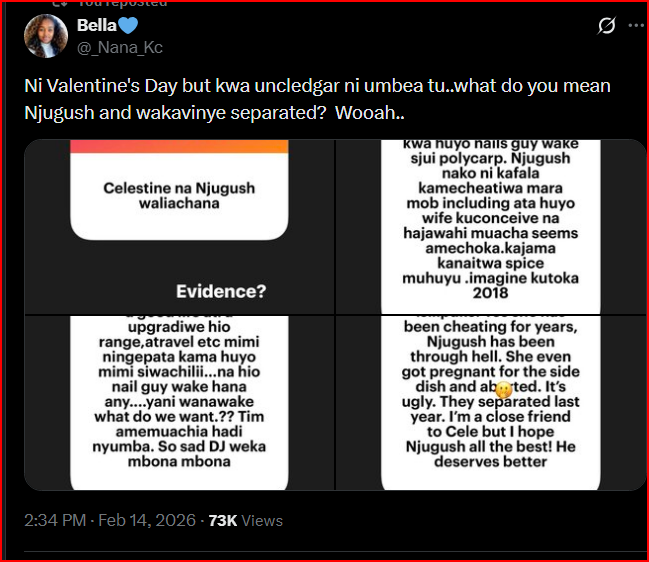Open the bottom-right 'He deserves better' image
Viewport: 649px width, 562px height.
[x=491, y=402]
